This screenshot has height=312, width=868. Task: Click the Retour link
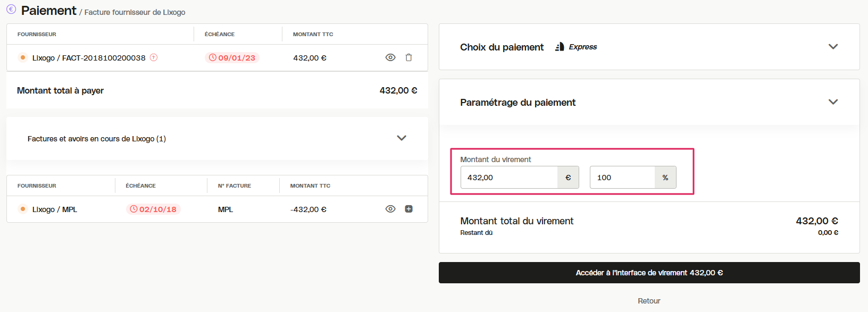pos(649,301)
